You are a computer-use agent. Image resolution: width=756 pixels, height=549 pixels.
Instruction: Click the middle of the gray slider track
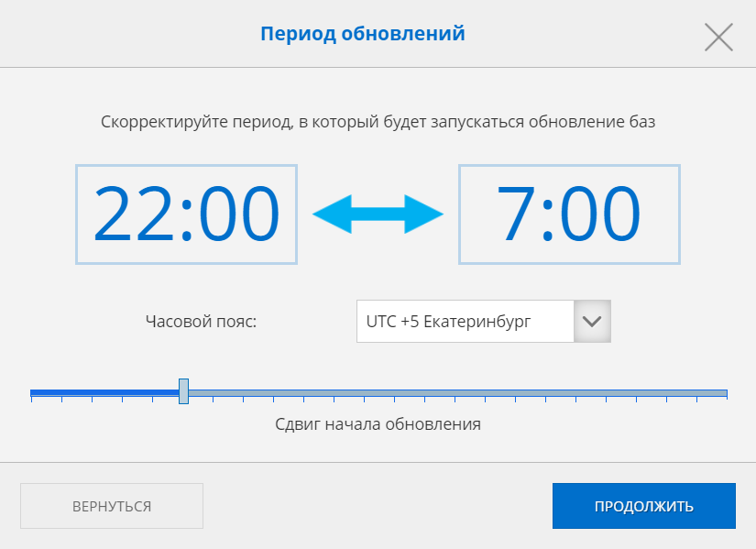click(456, 393)
